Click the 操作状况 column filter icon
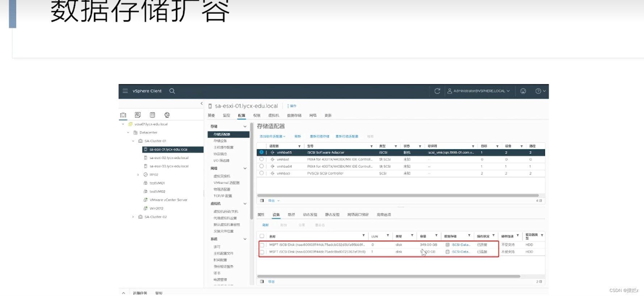Viewport: 644px width, 296px height. [x=493, y=236]
